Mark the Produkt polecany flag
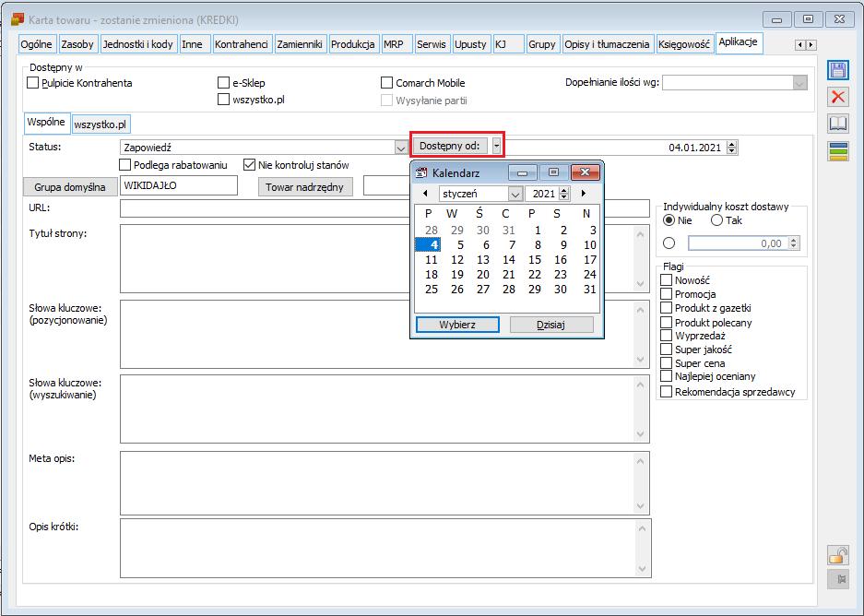This screenshot has width=864, height=616. pos(666,323)
